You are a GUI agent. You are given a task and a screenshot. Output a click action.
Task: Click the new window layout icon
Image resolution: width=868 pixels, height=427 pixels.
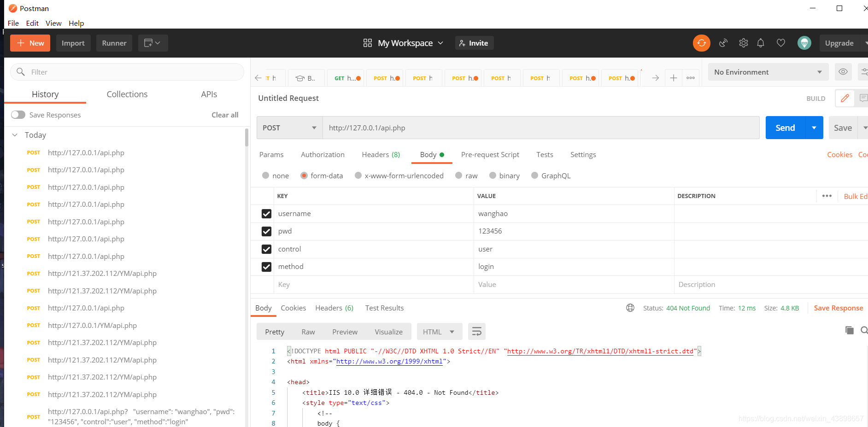152,43
